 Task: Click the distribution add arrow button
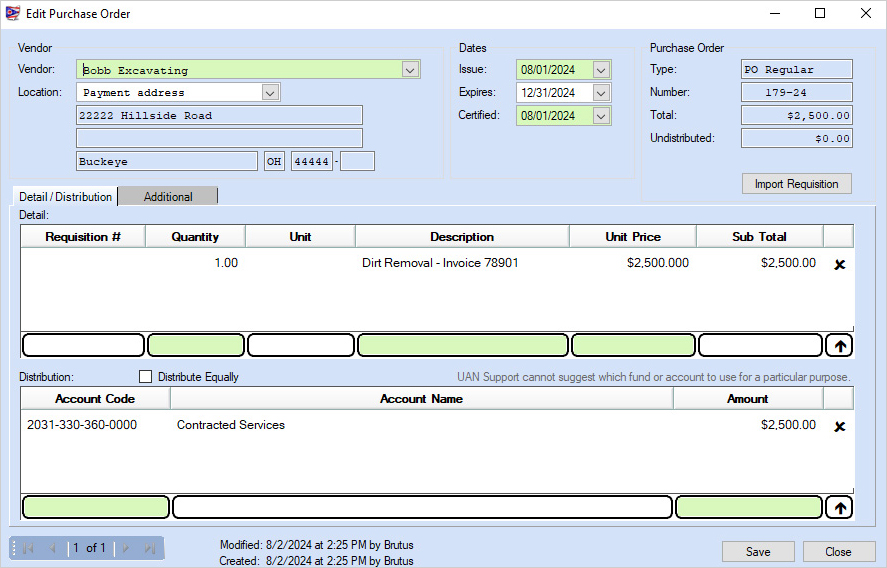(840, 508)
